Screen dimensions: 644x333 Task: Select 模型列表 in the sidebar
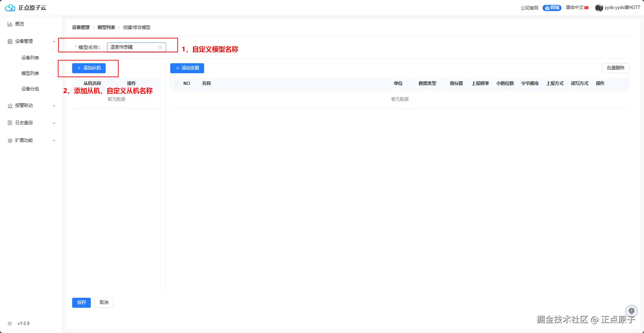[x=30, y=73]
